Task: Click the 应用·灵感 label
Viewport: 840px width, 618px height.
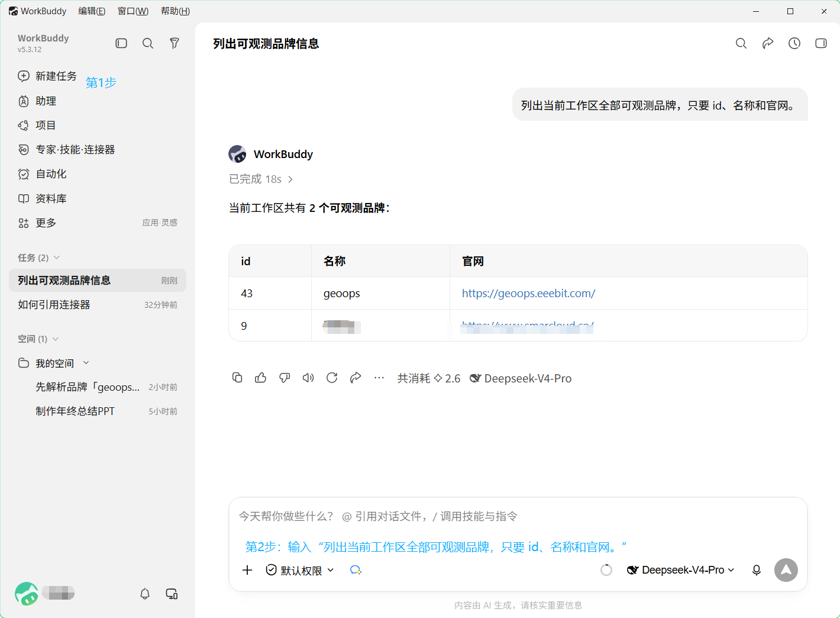Action: point(160,223)
